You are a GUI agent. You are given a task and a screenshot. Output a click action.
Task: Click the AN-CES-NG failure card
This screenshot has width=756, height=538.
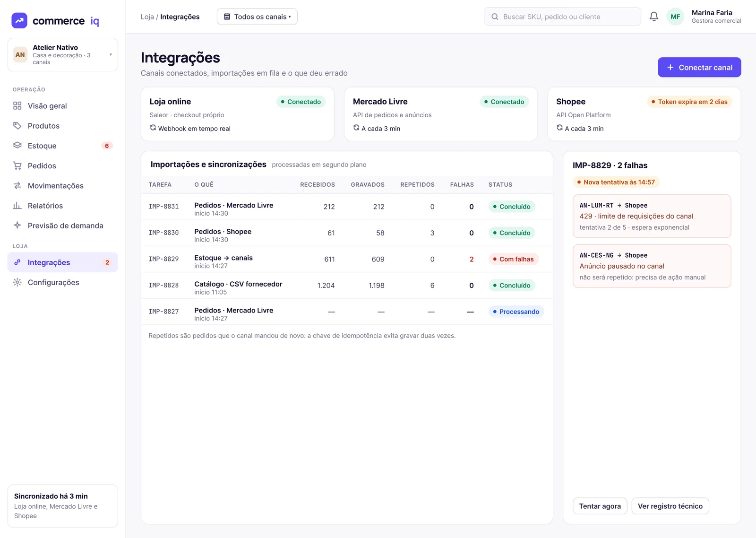coord(652,266)
